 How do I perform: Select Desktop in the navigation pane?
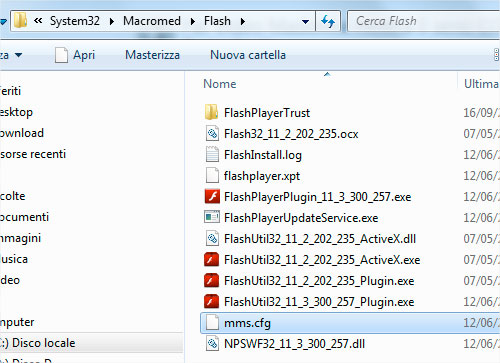(x=16, y=112)
